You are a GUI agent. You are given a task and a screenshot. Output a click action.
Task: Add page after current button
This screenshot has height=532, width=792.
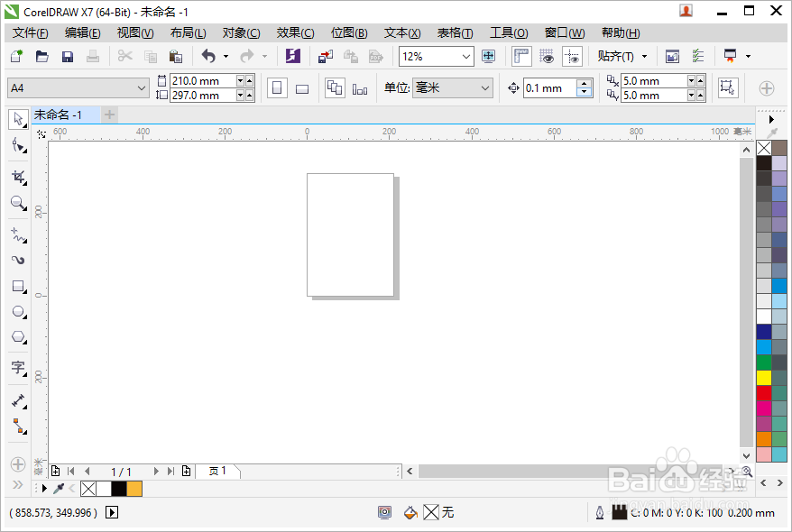coord(187,471)
